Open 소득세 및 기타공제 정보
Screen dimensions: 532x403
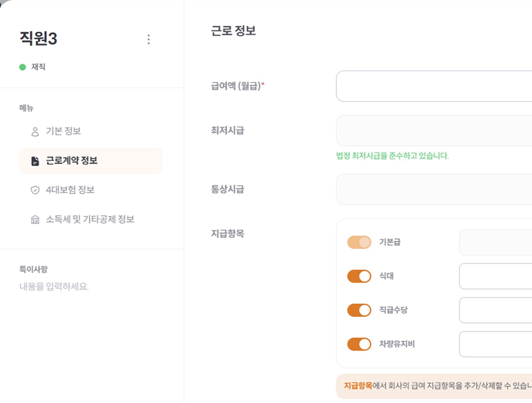(x=91, y=219)
